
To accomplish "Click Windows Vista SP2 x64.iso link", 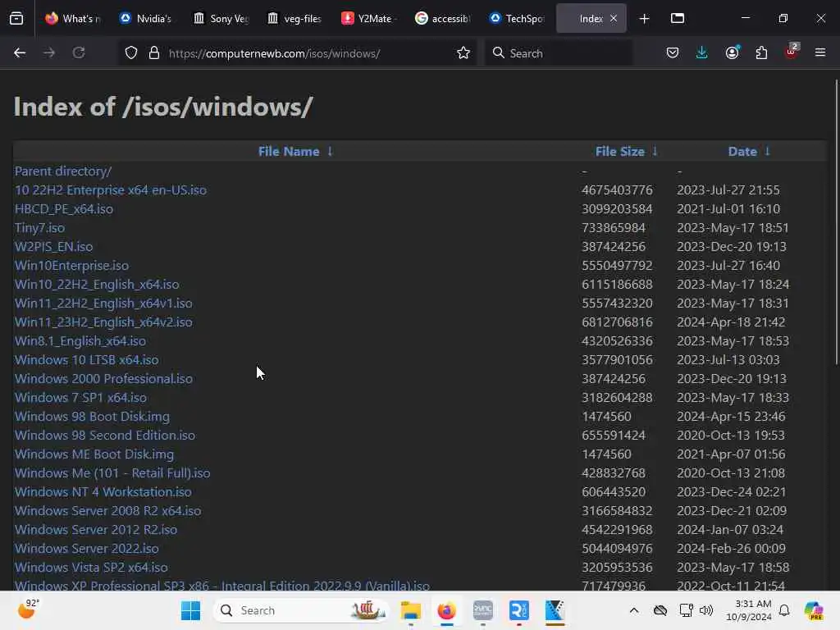I will coord(91,568).
